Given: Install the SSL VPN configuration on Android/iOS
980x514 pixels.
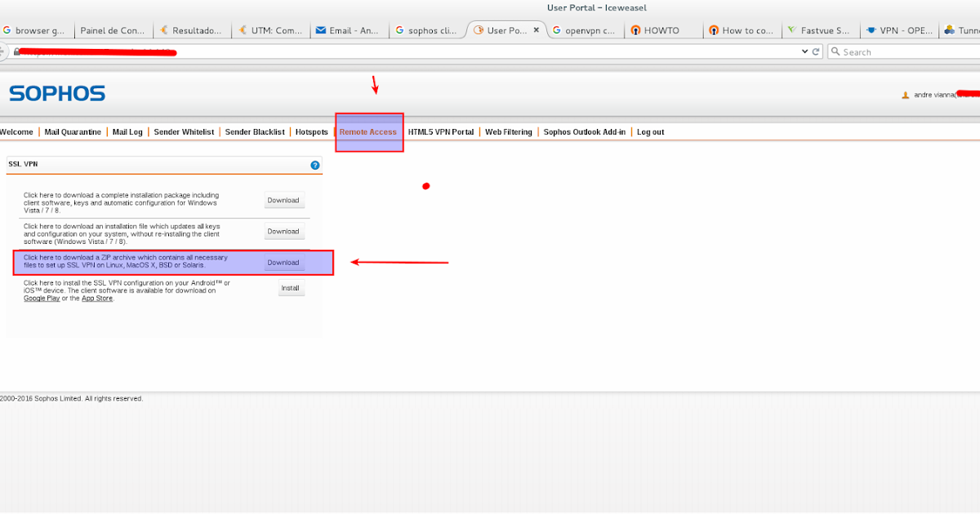Looking at the screenshot, I should coord(291,288).
